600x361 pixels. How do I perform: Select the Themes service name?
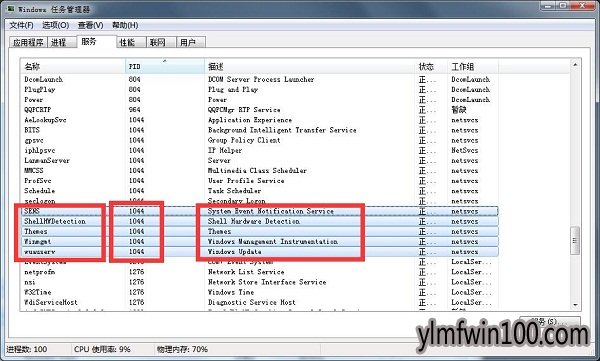pyautogui.click(x=36, y=231)
